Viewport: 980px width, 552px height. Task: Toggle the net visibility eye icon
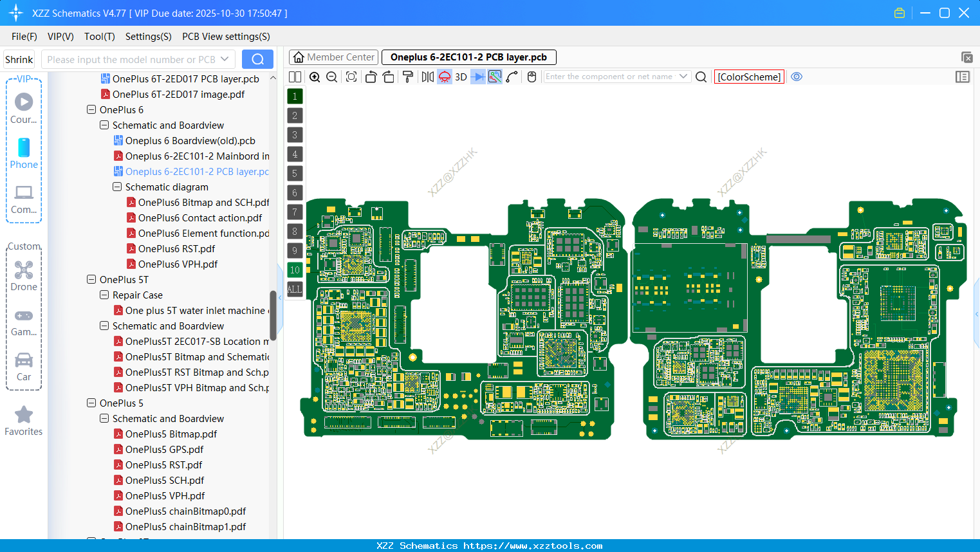tap(797, 77)
